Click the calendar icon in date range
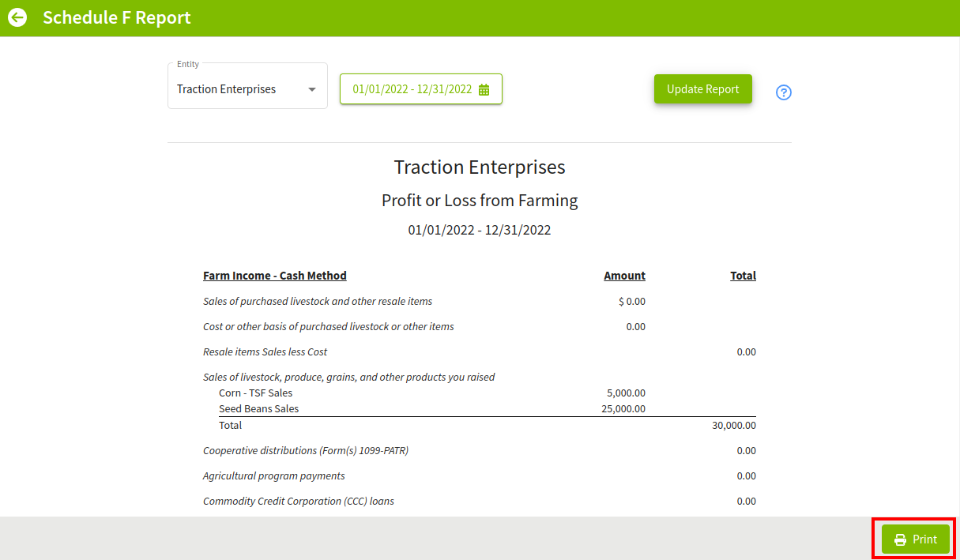This screenshot has height=560, width=960. coord(484,89)
